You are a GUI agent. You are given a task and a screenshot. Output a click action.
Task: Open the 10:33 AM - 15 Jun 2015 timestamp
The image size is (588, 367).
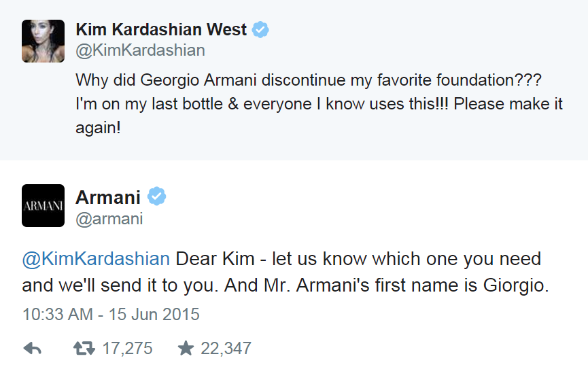(x=111, y=315)
